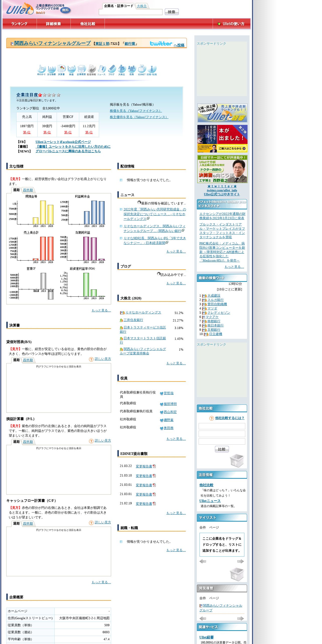
Task: Click the 検索 button
Action: pos(172,12)
